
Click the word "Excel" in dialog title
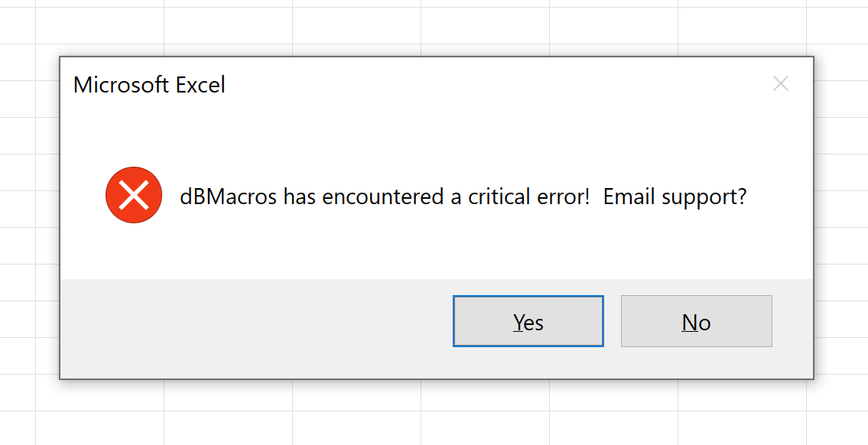pos(200,85)
